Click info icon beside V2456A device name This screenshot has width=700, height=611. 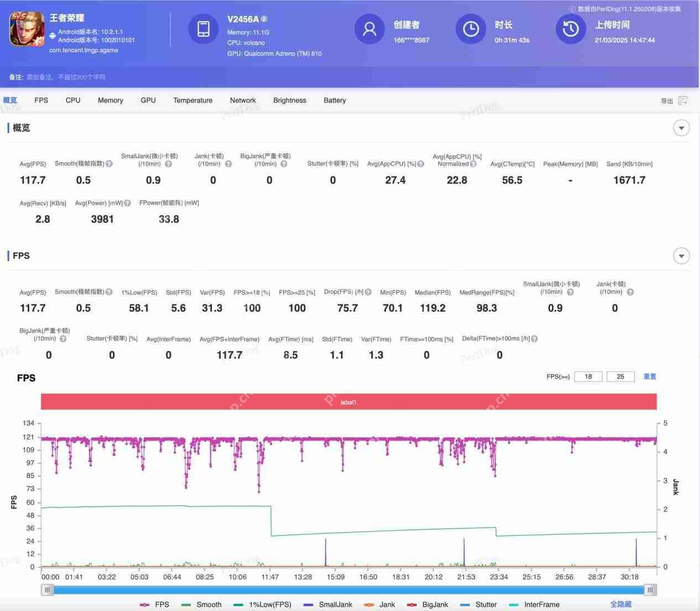[264, 19]
